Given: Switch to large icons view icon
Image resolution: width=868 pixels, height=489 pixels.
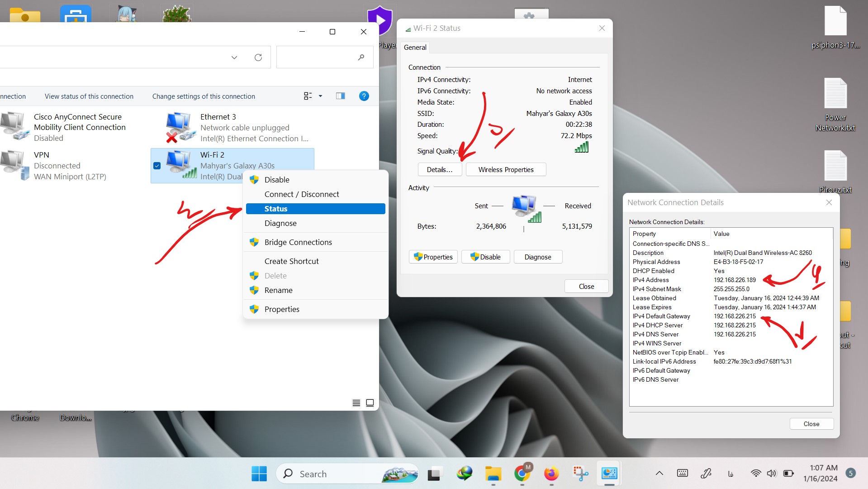Looking at the screenshot, I should click(x=370, y=403).
